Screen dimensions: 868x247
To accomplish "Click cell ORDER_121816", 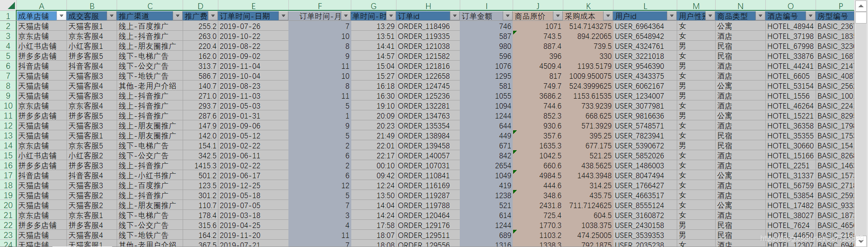I will pyautogui.click(x=428, y=66).
